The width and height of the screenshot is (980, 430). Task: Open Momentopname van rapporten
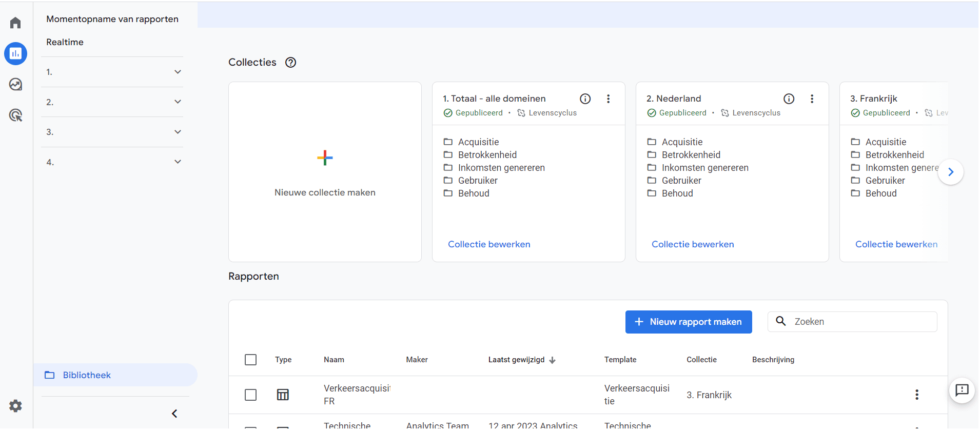click(x=112, y=19)
